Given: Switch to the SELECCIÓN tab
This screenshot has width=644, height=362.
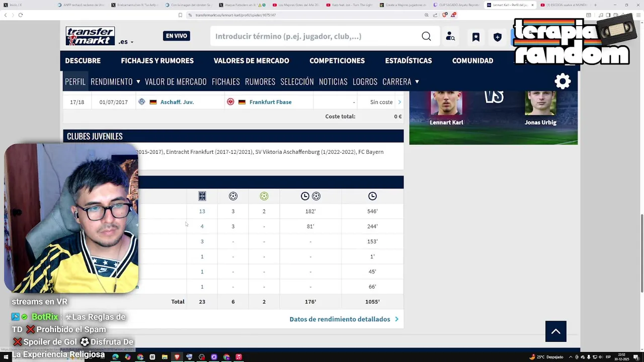Looking at the screenshot, I should pos(297,81).
